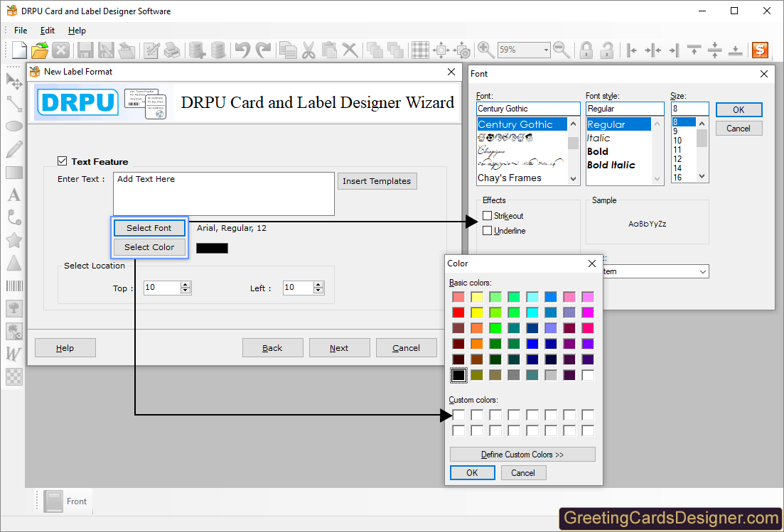Select the Pencil tool
Image resolution: width=784 pixels, height=532 pixels.
click(x=14, y=149)
